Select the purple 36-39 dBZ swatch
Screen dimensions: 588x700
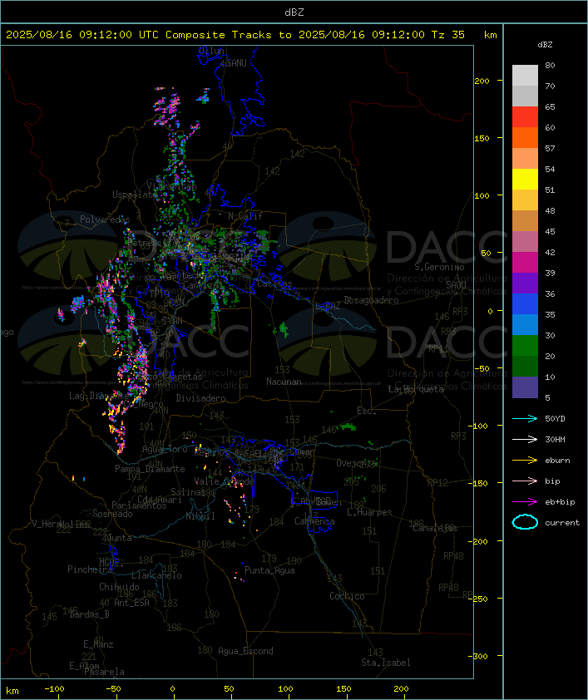tap(525, 283)
